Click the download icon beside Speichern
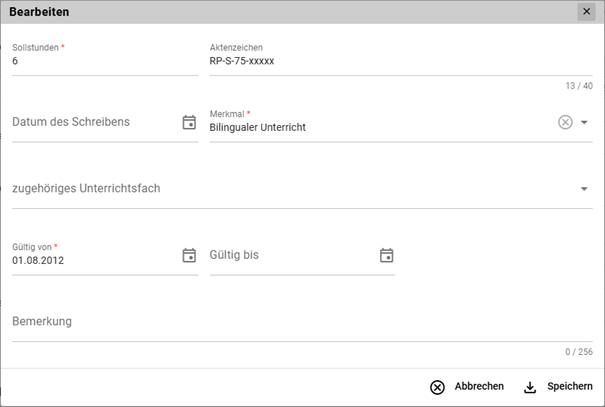605x407 pixels. click(529, 387)
